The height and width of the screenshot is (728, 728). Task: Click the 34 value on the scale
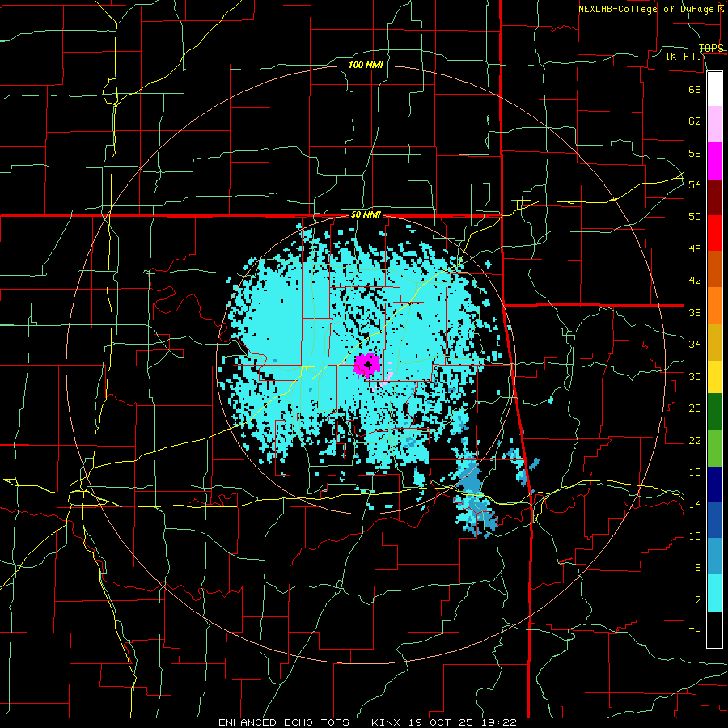695,345
